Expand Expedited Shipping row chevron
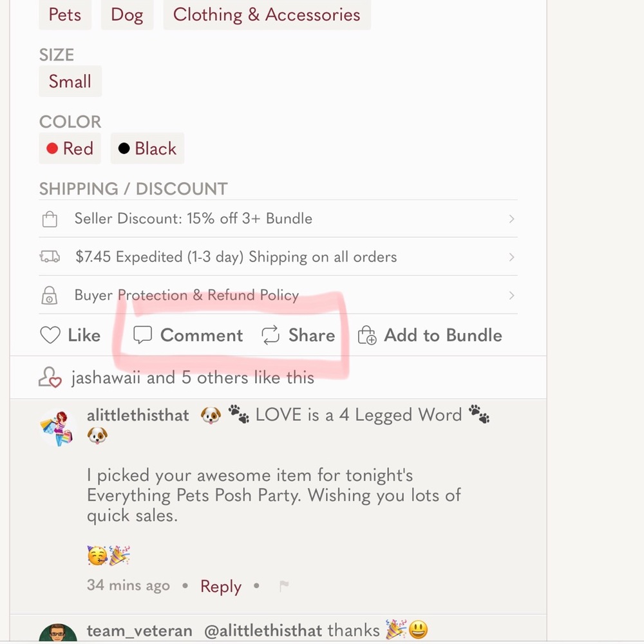The image size is (644, 644). click(x=511, y=257)
